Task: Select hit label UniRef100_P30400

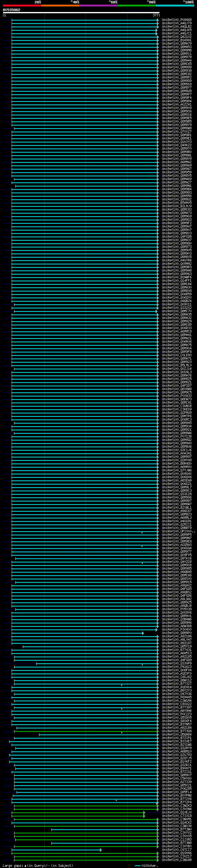Action: [177, 629]
